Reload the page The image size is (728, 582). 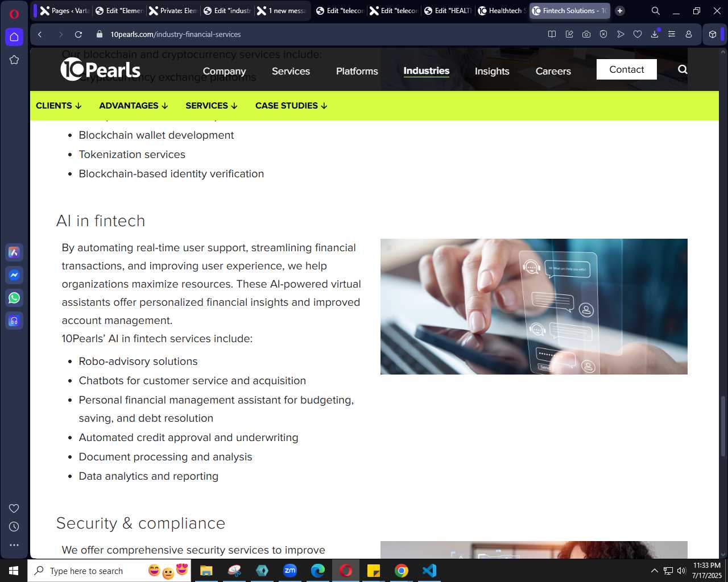click(x=78, y=34)
